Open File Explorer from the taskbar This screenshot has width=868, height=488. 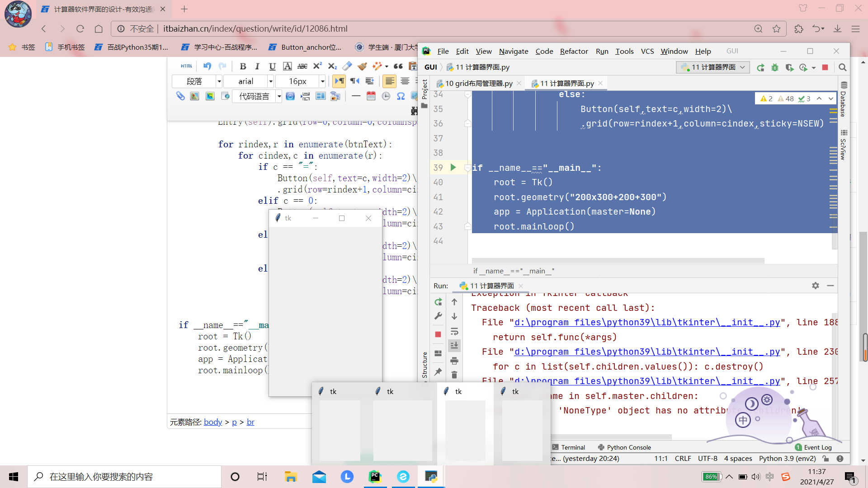pyautogui.click(x=290, y=477)
